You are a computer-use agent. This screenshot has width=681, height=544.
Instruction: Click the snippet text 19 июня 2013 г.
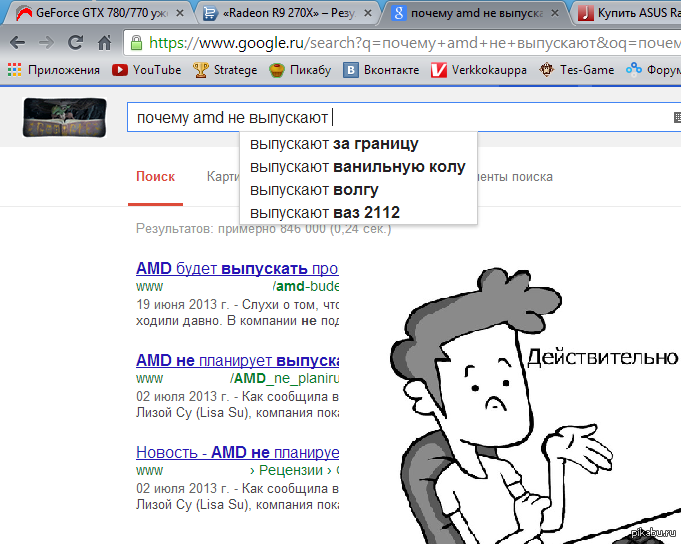pos(182,304)
